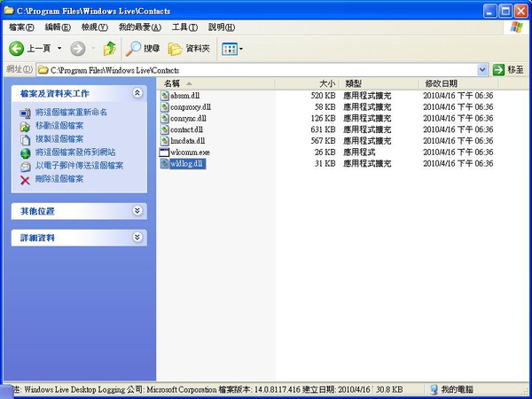Open the 說明(H) menu

point(222,27)
